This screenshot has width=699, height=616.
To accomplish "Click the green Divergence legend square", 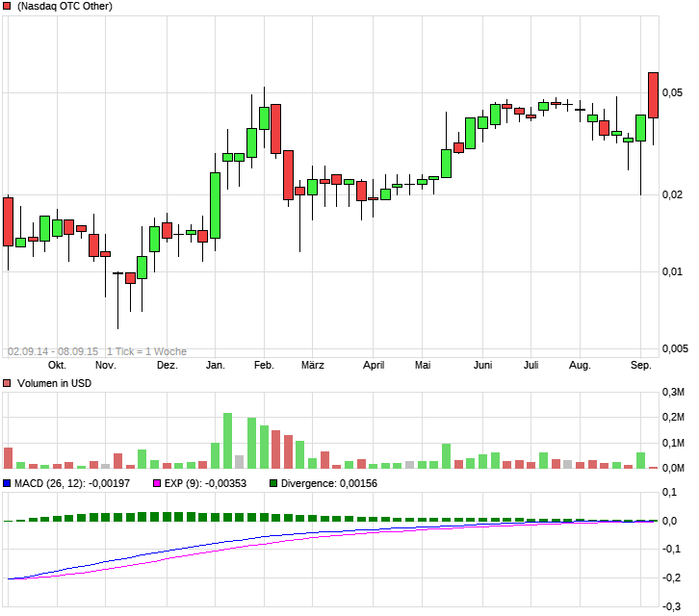I will tap(273, 483).
